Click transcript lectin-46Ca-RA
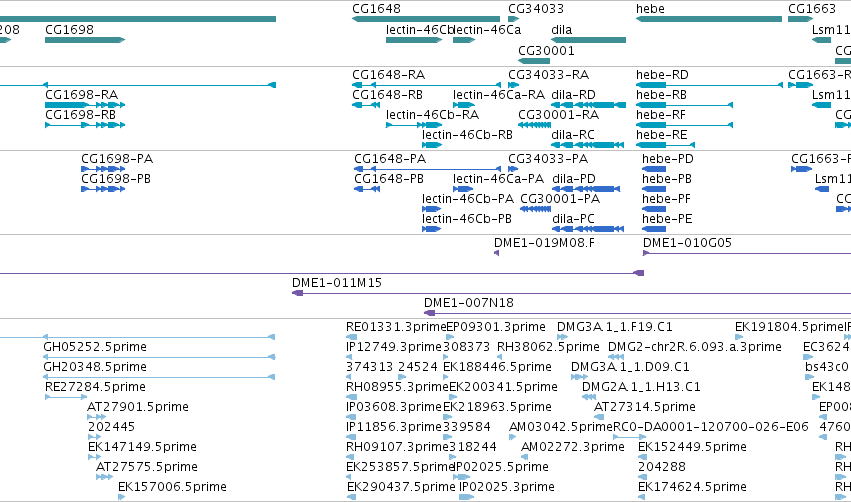The width and height of the screenshot is (851, 502). point(463,105)
